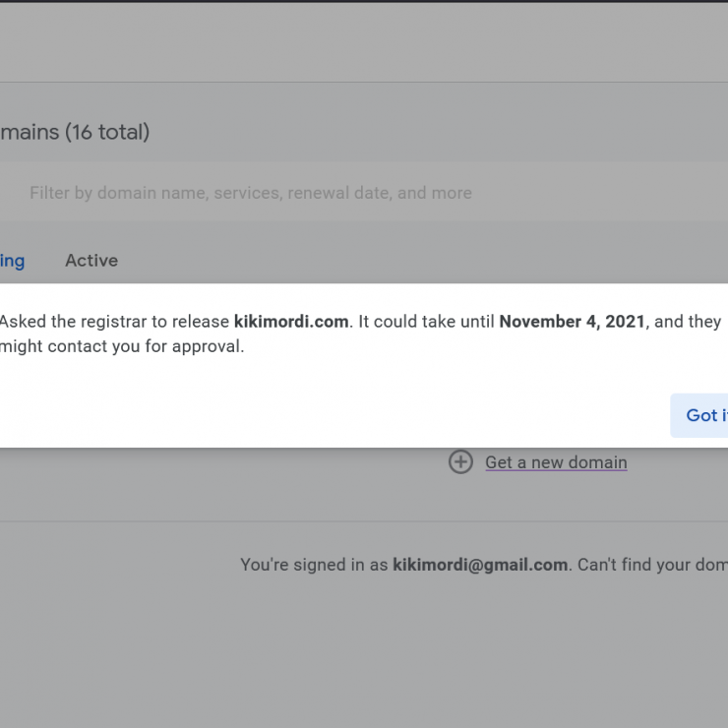Open the Get a new domain link
This screenshot has width=728, height=728.
556,462
